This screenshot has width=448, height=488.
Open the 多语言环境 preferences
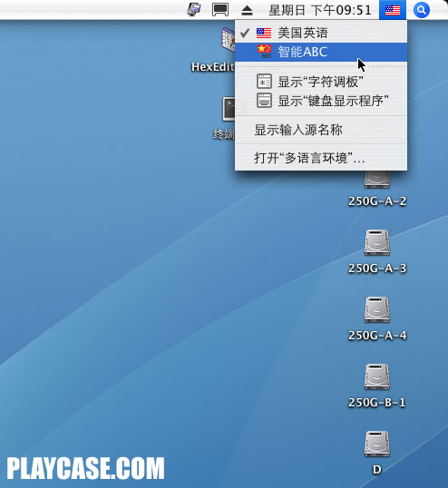321,158
